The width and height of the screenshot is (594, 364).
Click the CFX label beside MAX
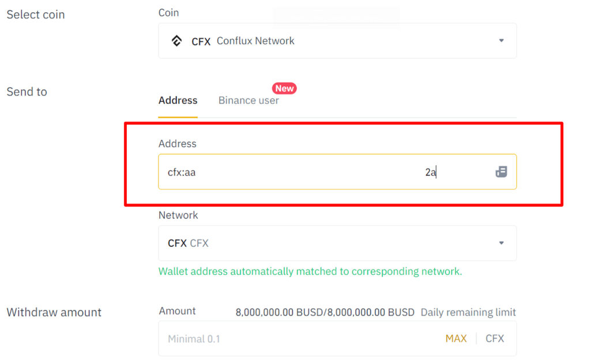(494, 339)
